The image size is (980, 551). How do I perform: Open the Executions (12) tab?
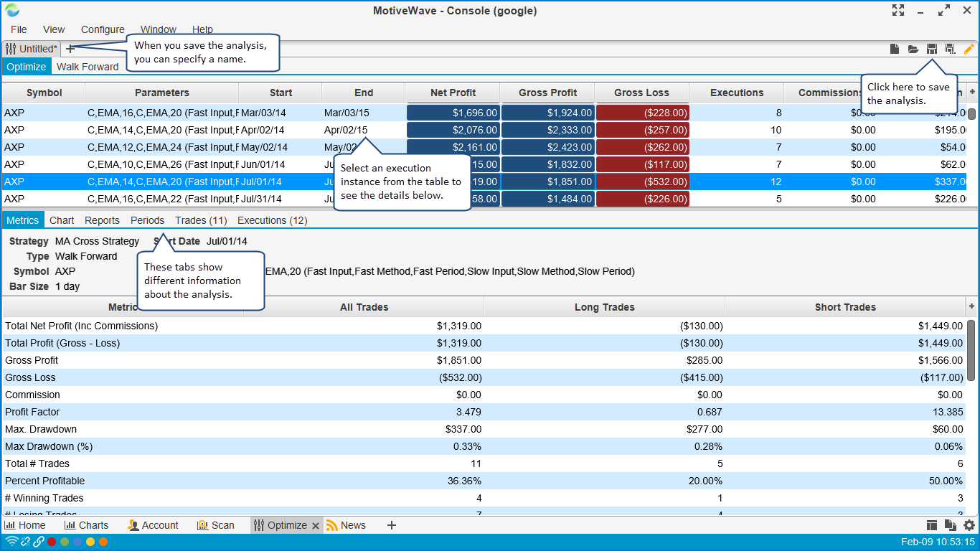click(272, 220)
